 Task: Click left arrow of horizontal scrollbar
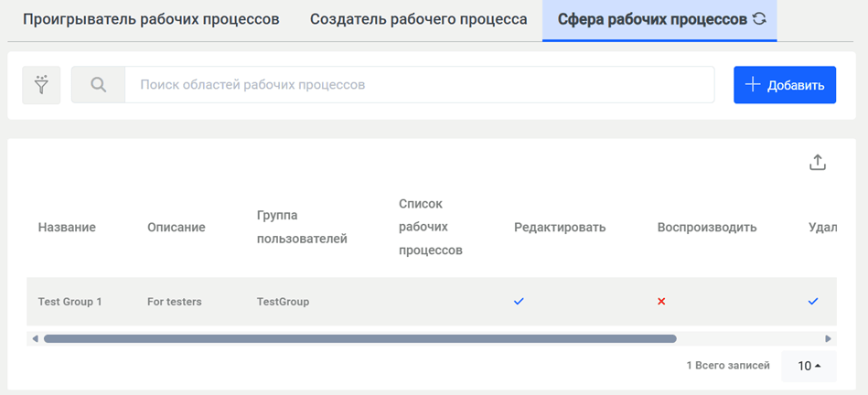35,338
